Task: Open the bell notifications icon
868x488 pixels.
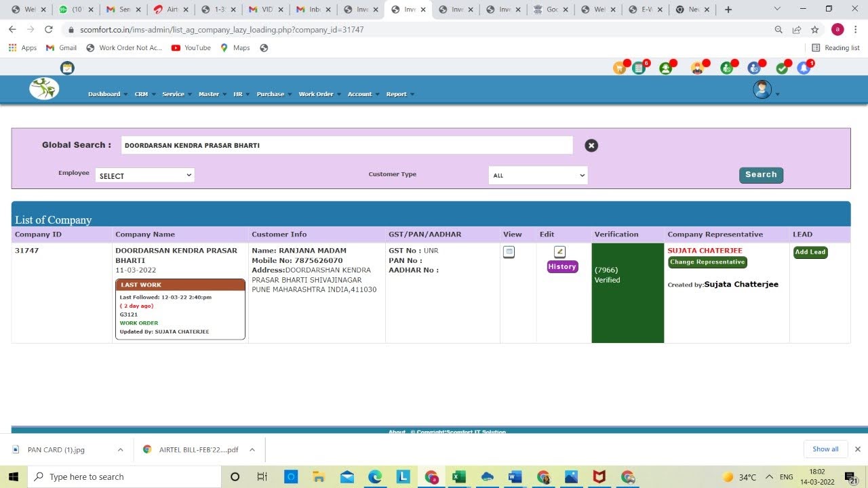Action: click(x=804, y=68)
